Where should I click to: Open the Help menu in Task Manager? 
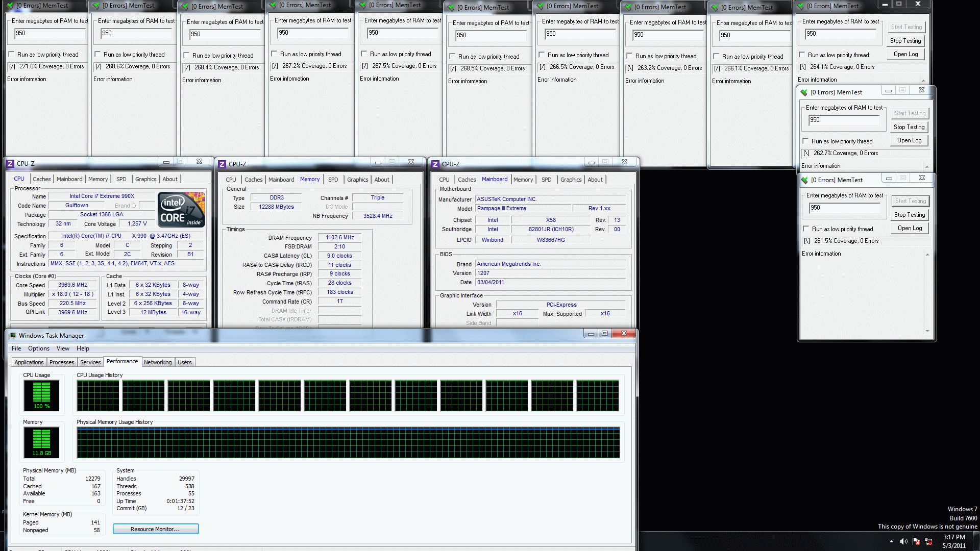[x=83, y=348]
